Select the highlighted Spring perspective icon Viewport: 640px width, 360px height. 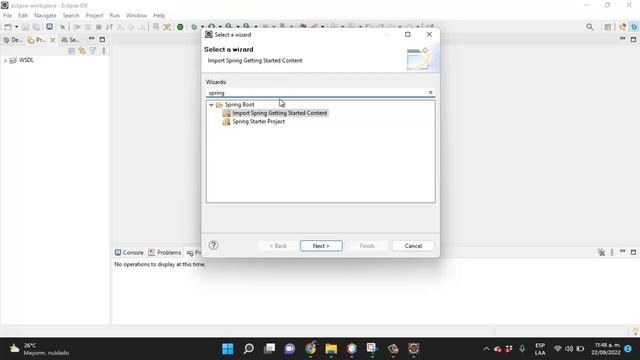634,27
